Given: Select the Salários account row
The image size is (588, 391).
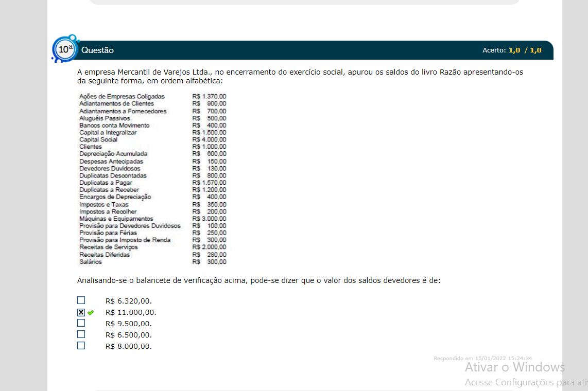Looking at the screenshot, I should [152, 261].
